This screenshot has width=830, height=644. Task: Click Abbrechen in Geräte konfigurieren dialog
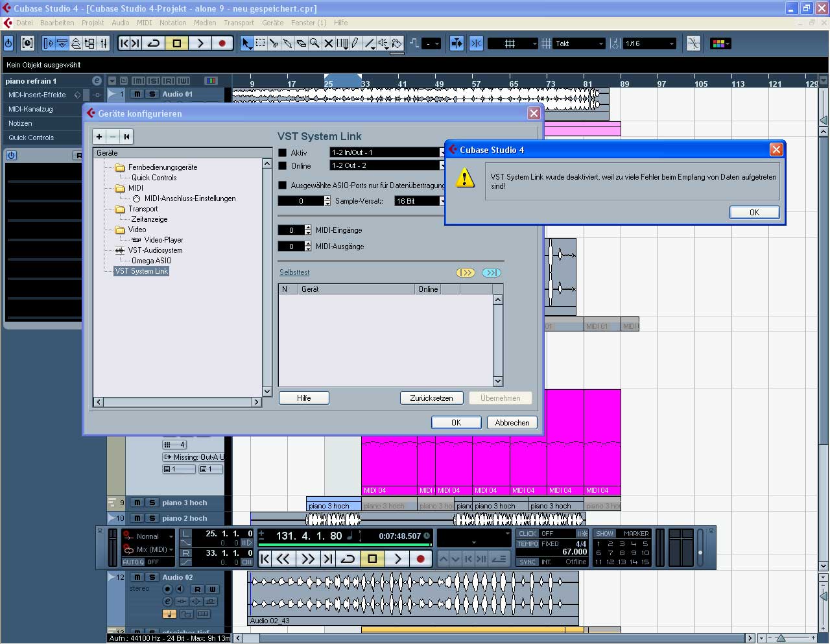[512, 423]
